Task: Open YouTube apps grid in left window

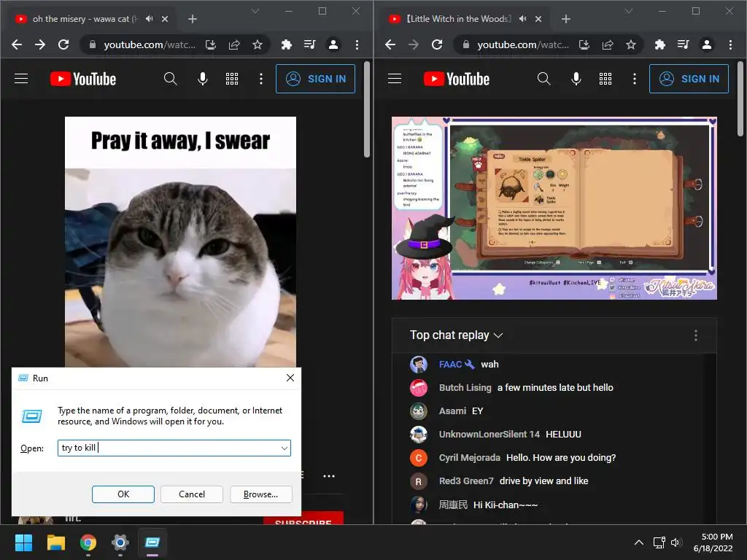Action: click(232, 79)
